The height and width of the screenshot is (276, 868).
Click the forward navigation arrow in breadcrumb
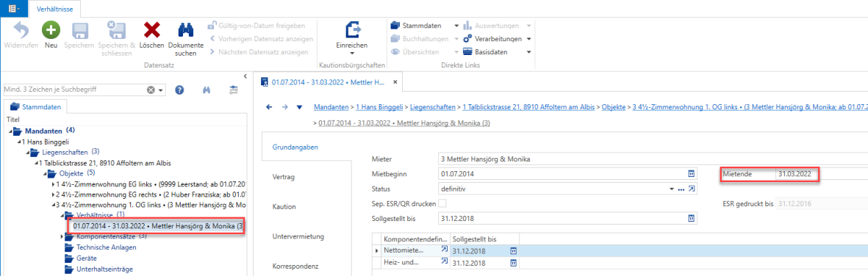click(285, 107)
